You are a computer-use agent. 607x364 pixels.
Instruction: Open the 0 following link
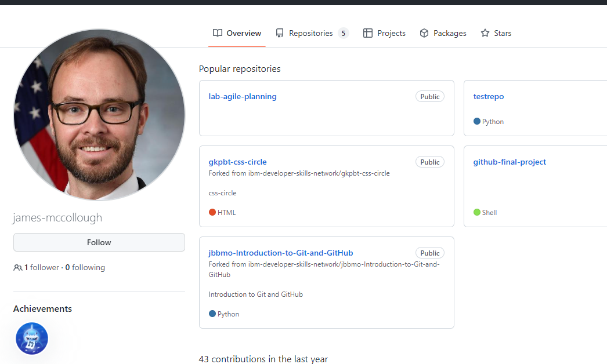coord(85,267)
